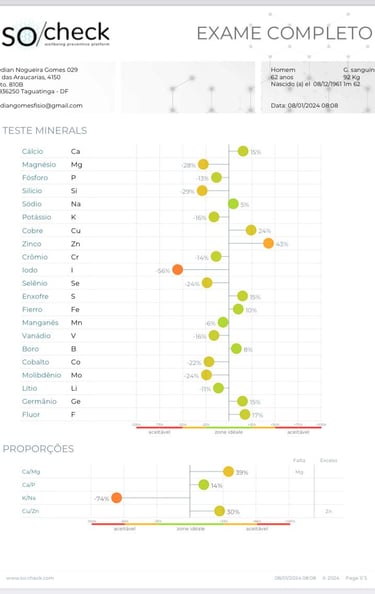Select the Cálcio mineral label
The width and height of the screenshot is (375, 594).
(x=33, y=151)
